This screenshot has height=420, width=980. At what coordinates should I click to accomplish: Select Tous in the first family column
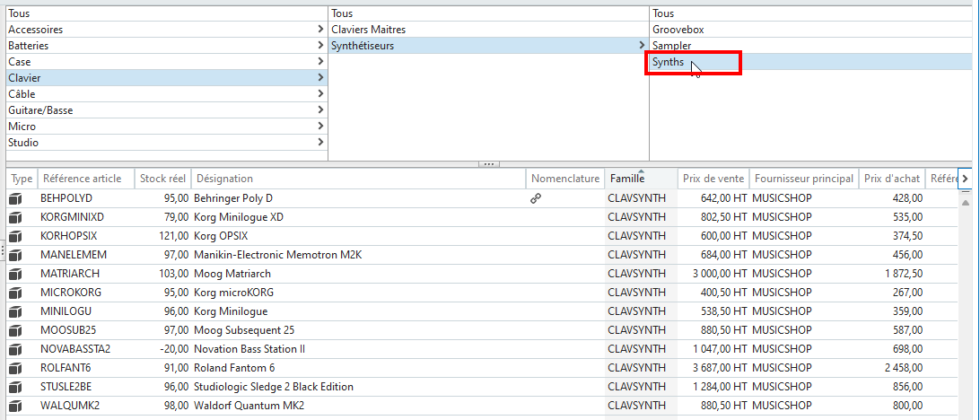(x=167, y=13)
